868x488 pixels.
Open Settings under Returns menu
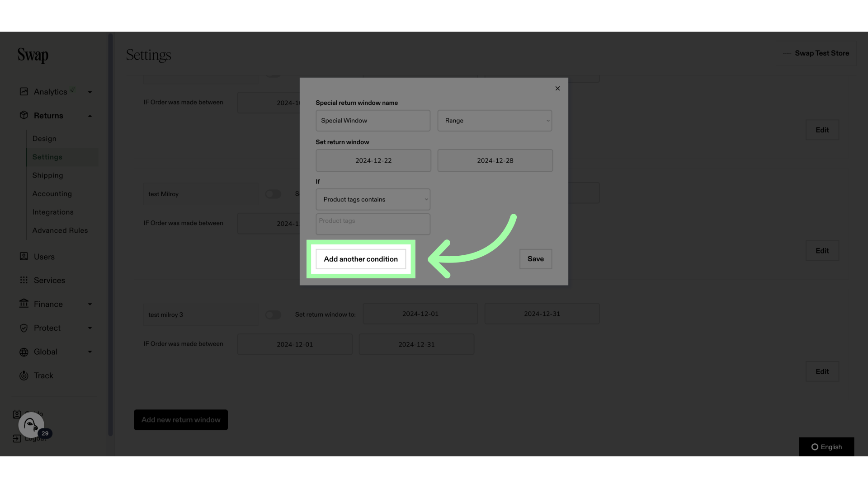47,157
